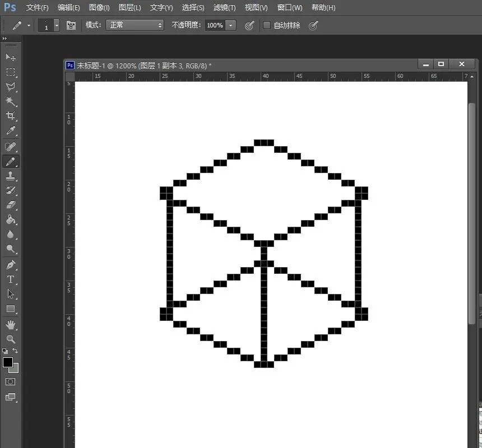482x448 pixels.
Task: Expand the collapsed toolbox panel
Action: (4, 39)
